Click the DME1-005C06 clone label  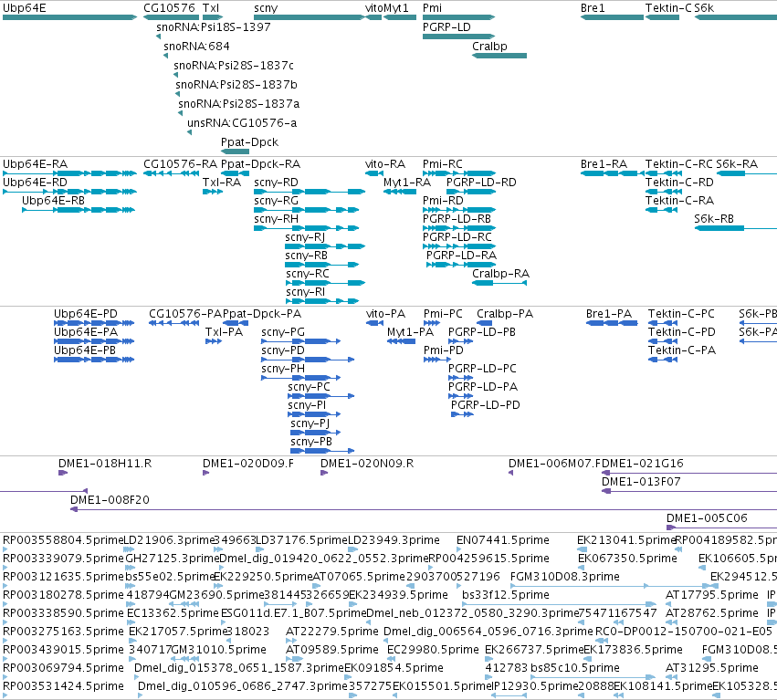[707, 518]
